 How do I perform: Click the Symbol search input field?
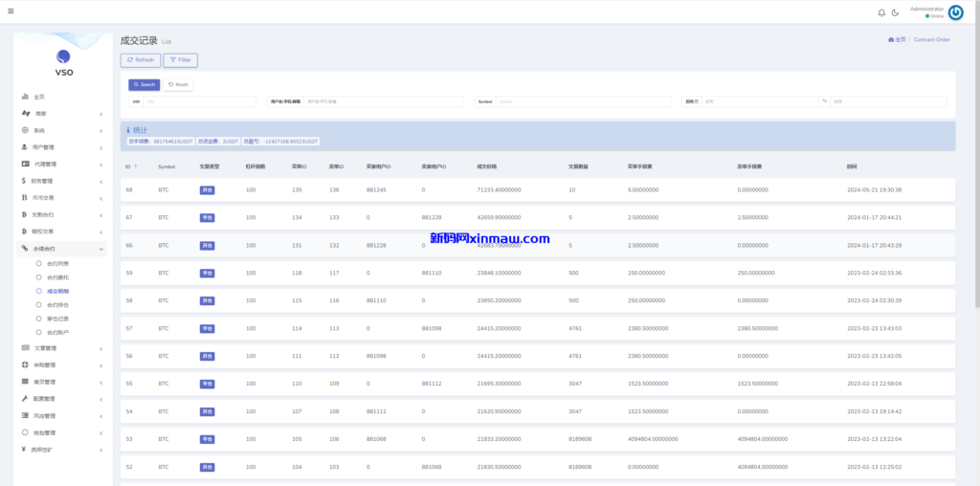point(586,101)
